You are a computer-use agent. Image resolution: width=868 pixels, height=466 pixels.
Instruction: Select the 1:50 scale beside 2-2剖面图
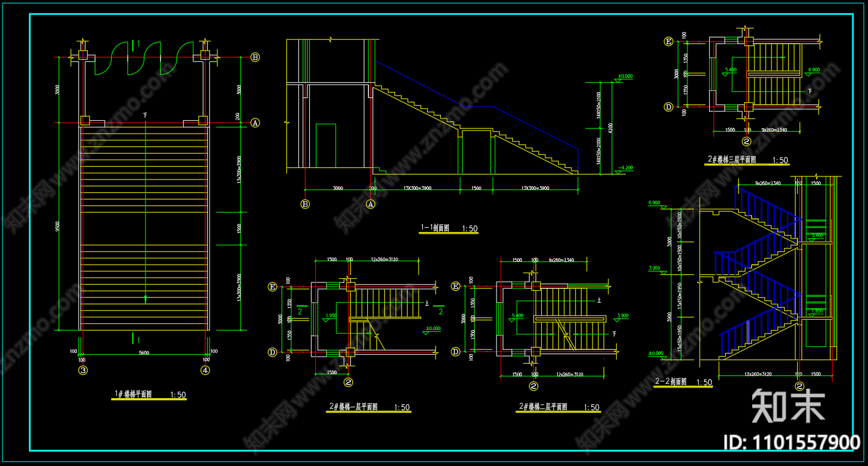pyautogui.click(x=704, y=382)
